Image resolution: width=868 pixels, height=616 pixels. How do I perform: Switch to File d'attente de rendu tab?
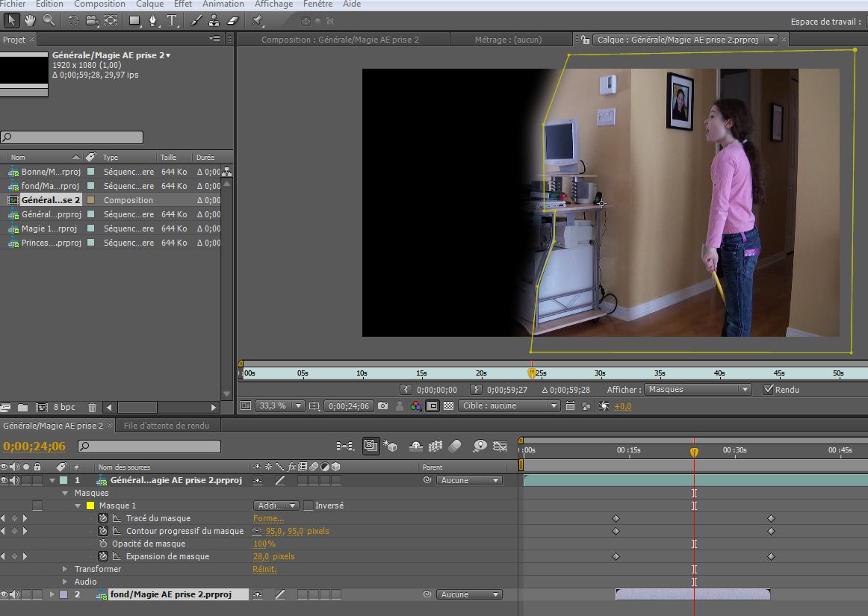click(166, 426)
